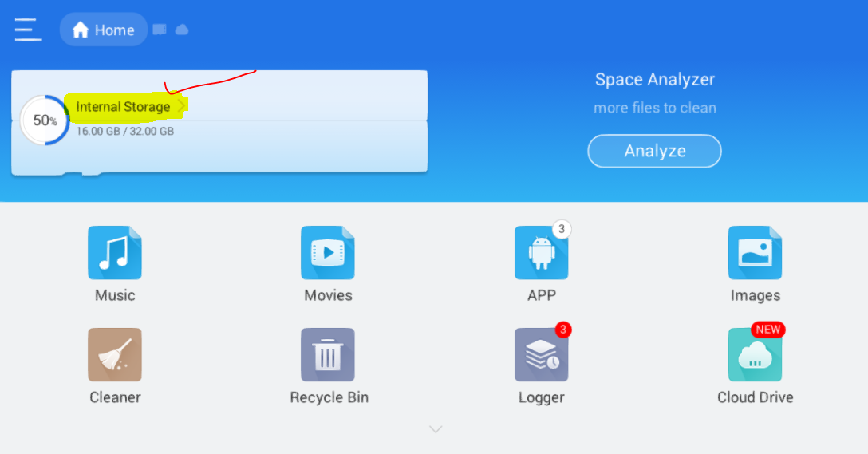
Task: Open the Recycle Bin
Action: click(328, 355)
